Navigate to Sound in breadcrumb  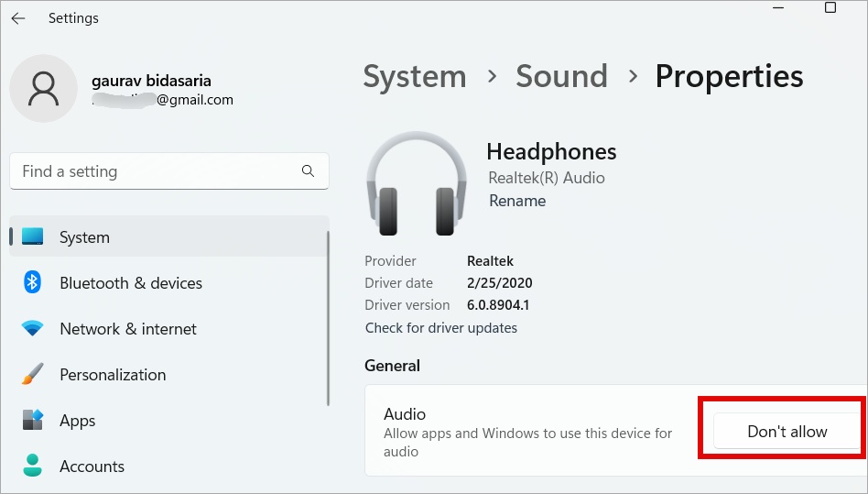[561, 76]
